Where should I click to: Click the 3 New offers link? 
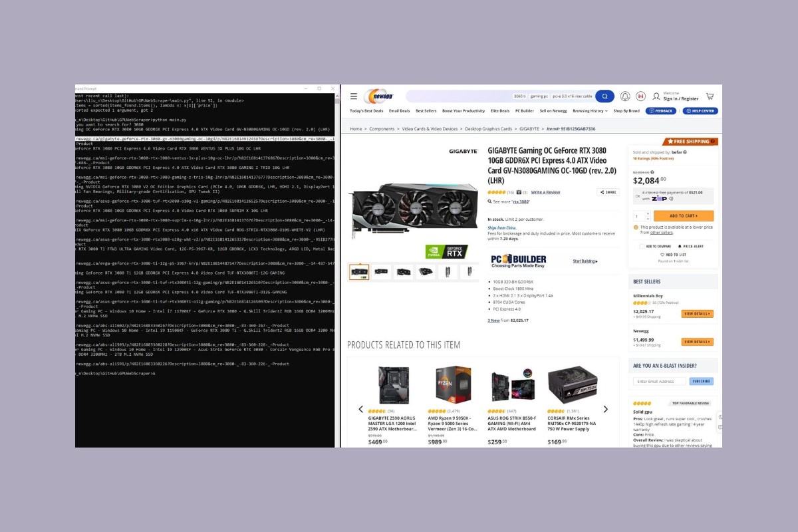(493, 321)
